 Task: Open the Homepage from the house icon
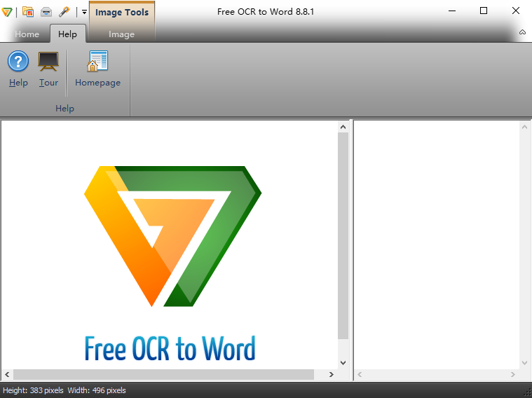pos(97,69)
